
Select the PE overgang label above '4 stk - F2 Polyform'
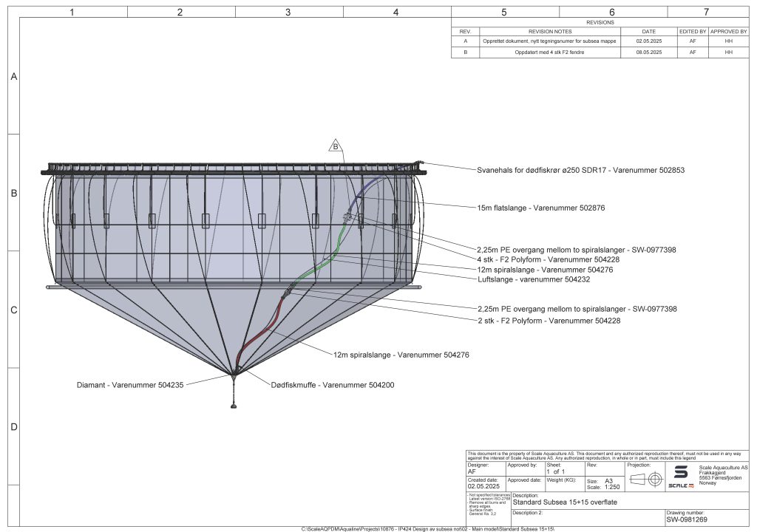(x=577, y=250)
